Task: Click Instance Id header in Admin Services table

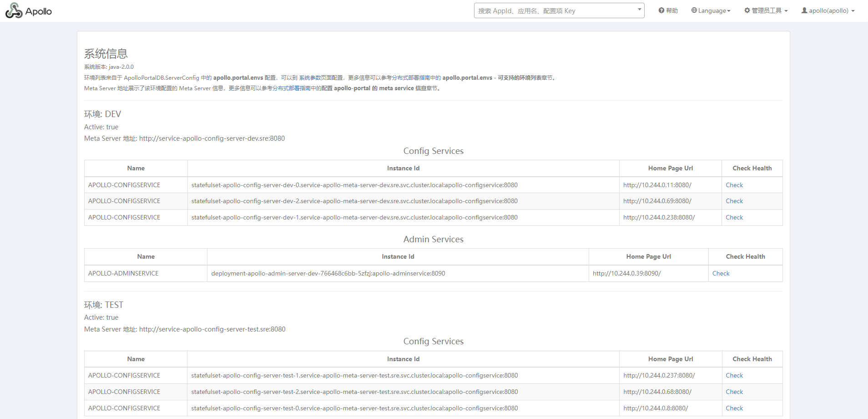Action: [398, 256]
